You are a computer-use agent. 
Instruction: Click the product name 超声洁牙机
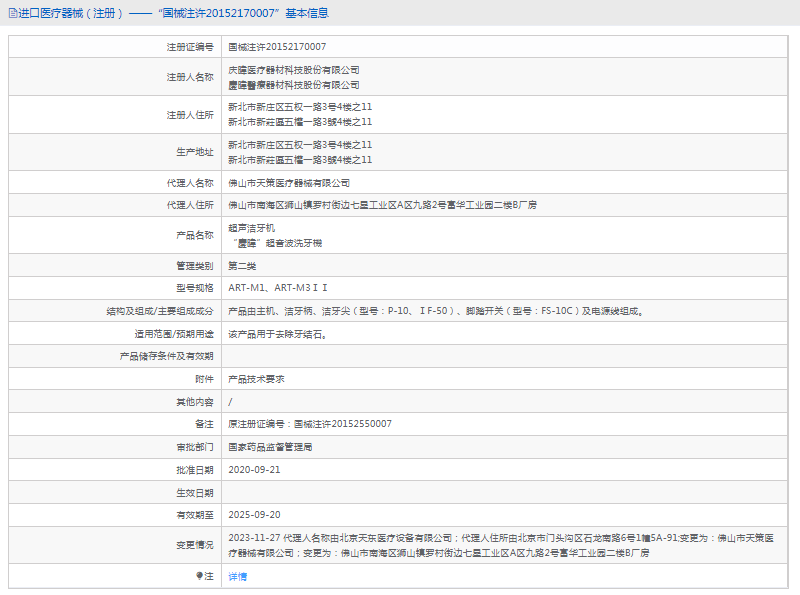coord(249,228)
